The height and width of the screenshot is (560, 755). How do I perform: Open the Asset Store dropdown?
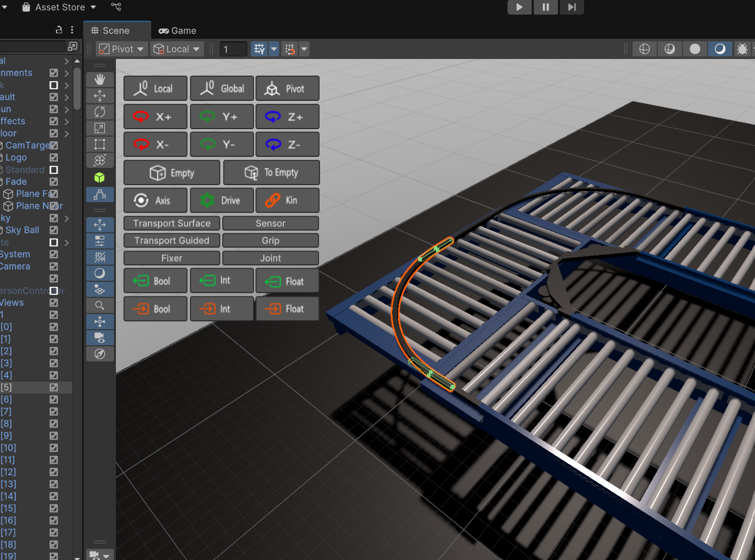pos(59,7)
